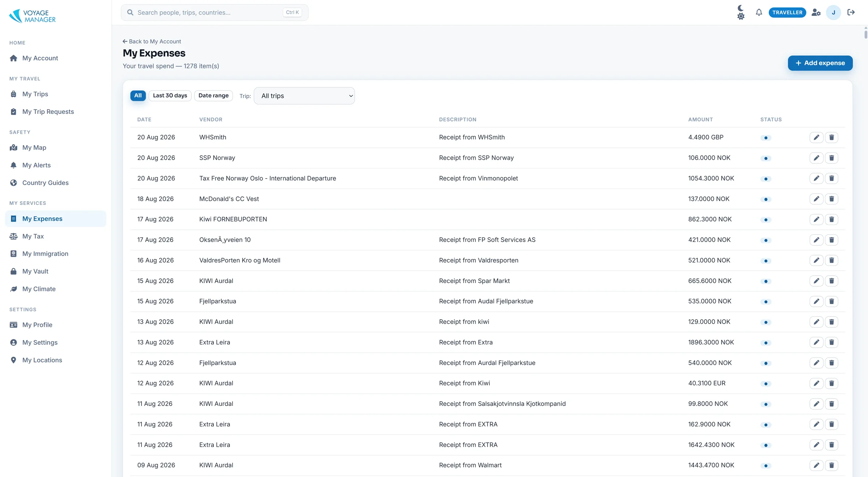Click 'Receipt from FP Soft Services AS'
The height and width of the screenshot is (477, 868).
click(487, 240)
